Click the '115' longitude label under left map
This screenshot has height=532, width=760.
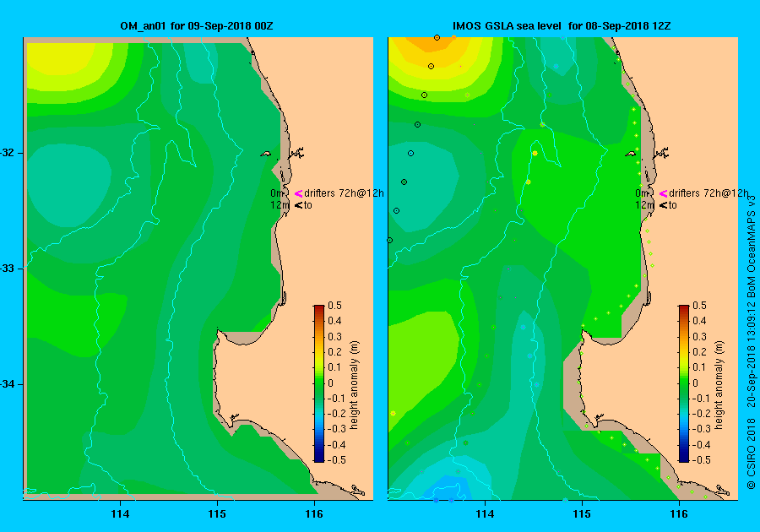[217, 514]
